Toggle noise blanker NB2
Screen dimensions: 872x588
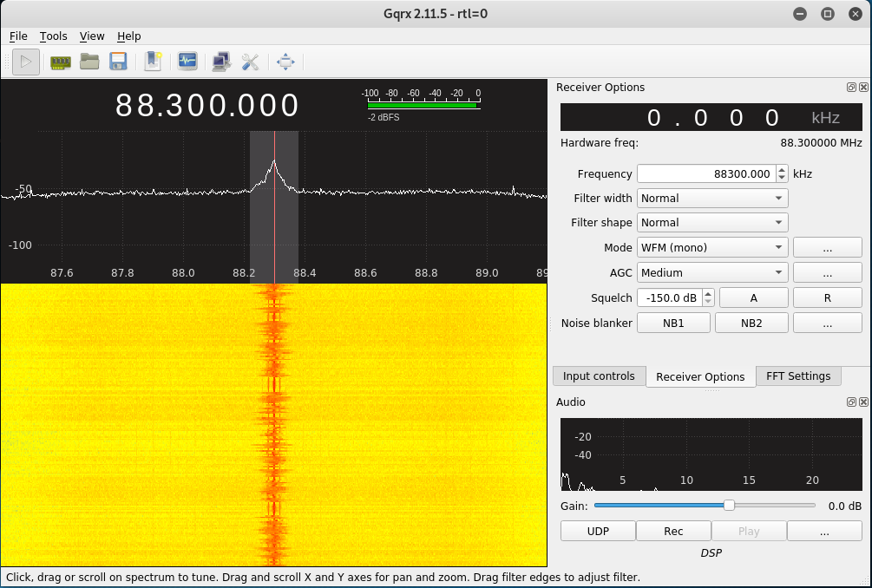coord(751,322)
